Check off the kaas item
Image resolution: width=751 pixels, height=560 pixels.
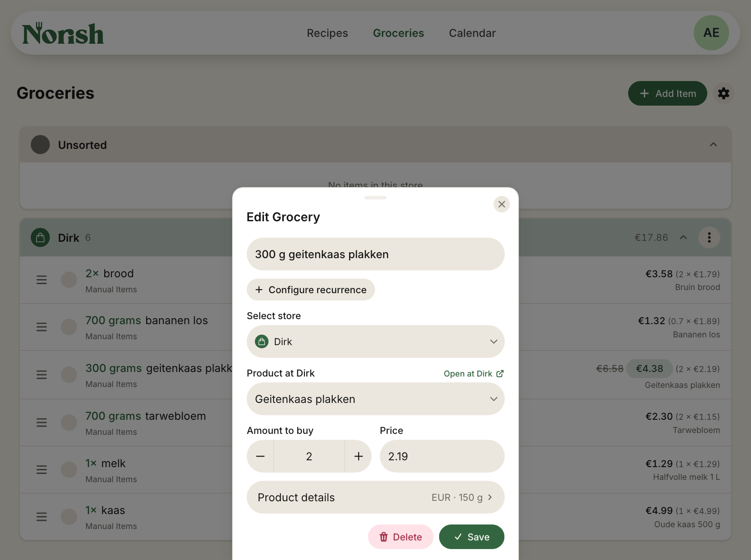pos(69,517)
